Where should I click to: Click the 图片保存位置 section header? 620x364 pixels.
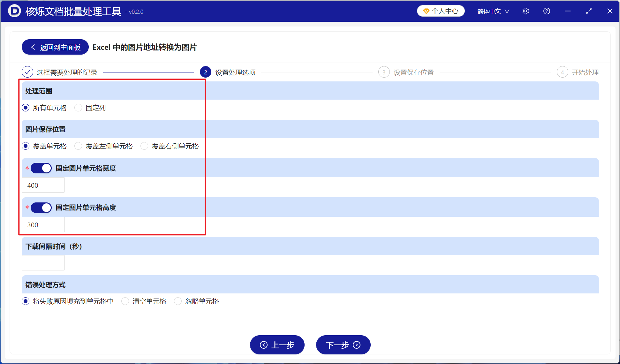tap(310, 129)
